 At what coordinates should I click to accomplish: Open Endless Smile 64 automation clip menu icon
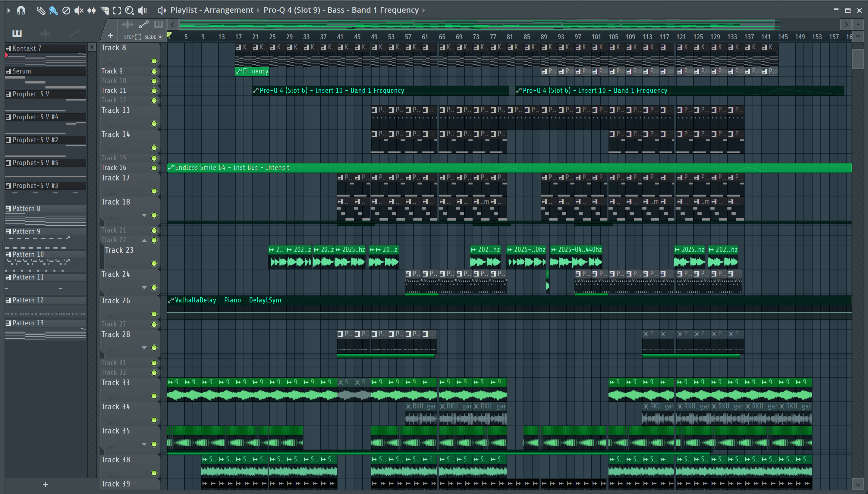point(171,167)
